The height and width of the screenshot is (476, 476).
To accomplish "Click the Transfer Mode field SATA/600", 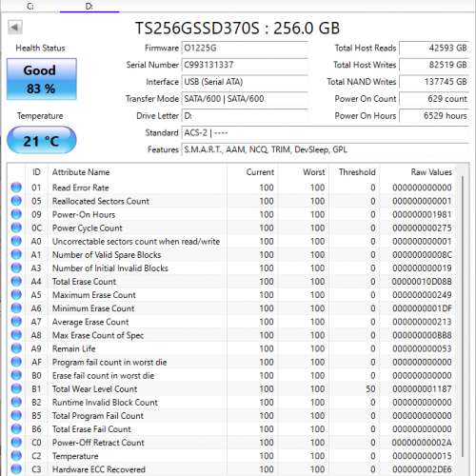I will pos(245,99).
